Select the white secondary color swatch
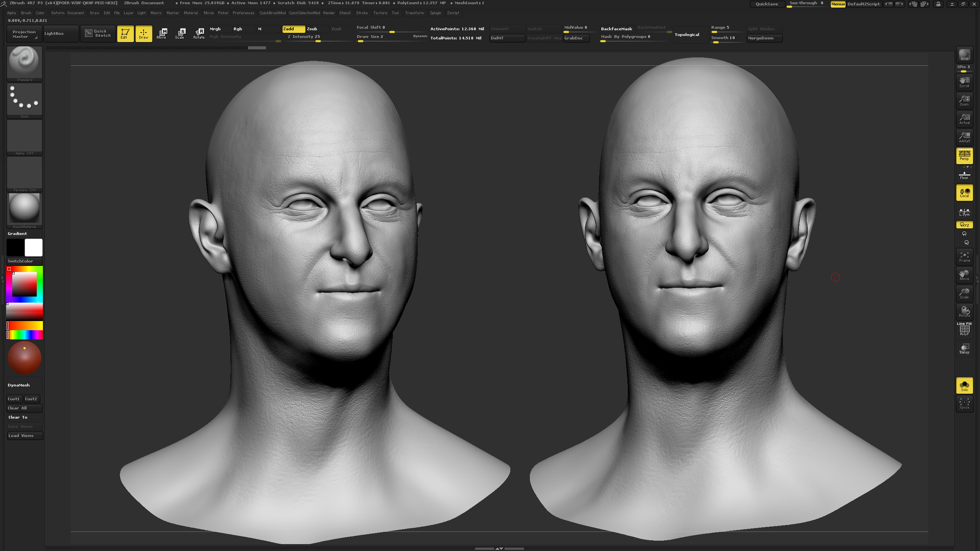Image resolution: width=980 pixels, height=551 pixels. pyautogui.click(x=34, y=248)
